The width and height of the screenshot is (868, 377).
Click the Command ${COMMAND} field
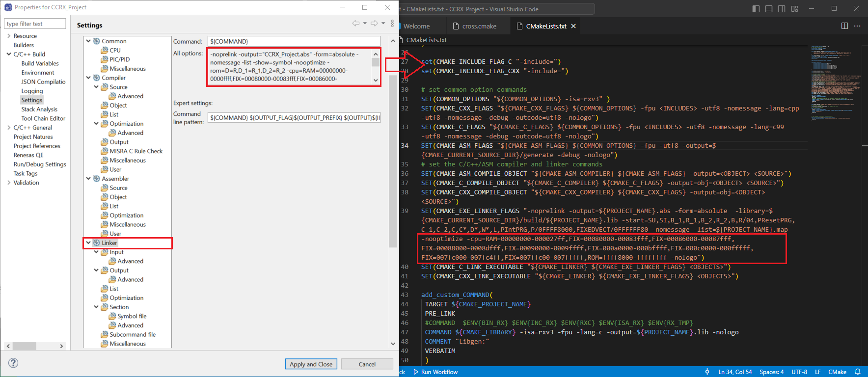click(294, 41)
